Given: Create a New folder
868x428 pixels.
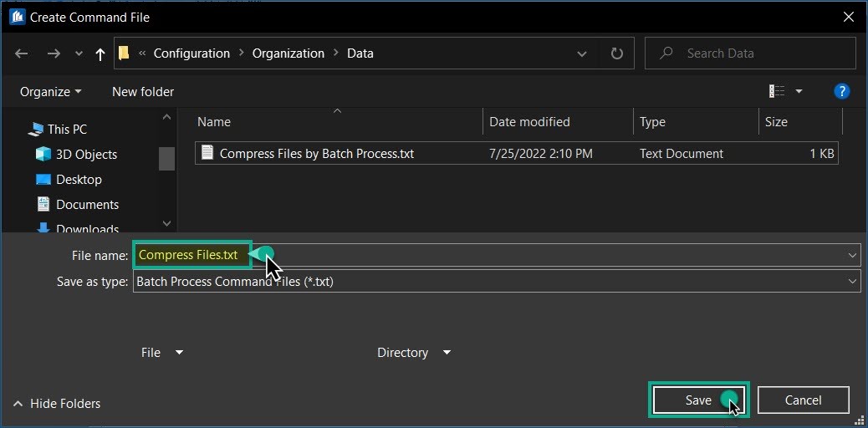Looking at the screenshot, I should [x=143, y=91].
